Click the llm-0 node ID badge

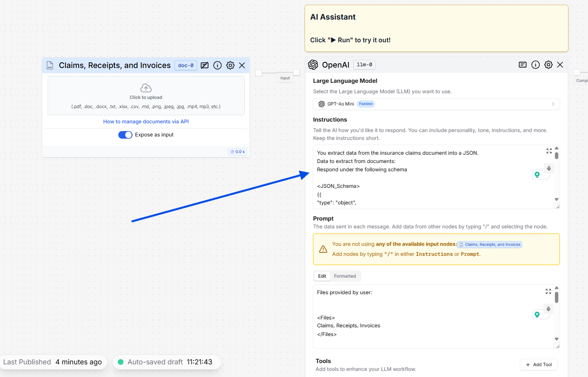click(x=365, y=65)
